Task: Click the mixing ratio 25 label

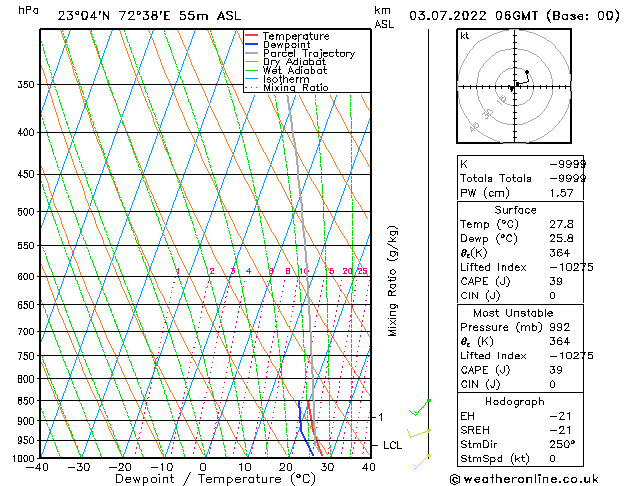Action: click(x=362, y=271)
